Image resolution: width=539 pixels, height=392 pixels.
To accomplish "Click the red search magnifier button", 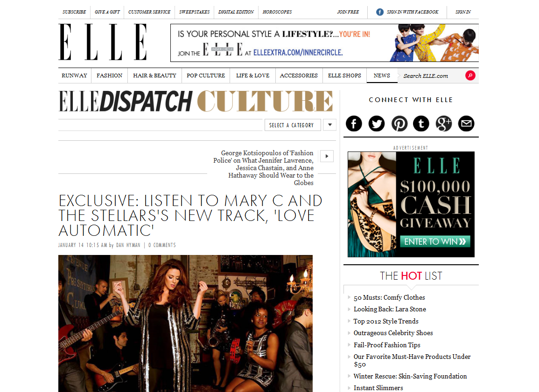I will coord(470,76).
